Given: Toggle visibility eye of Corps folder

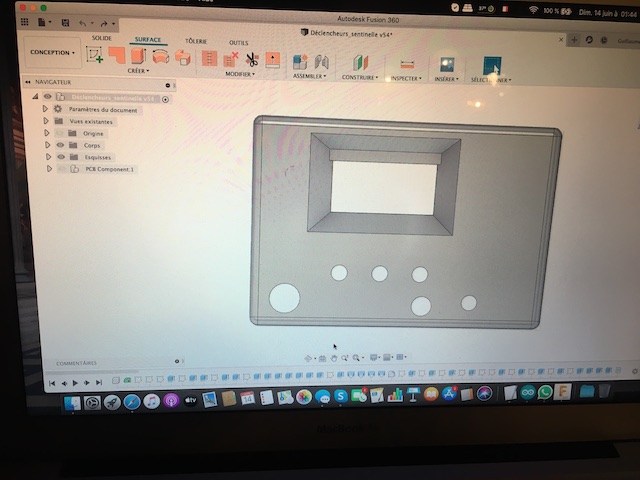Looking at the screenshot, I should (x=59, y=145).
